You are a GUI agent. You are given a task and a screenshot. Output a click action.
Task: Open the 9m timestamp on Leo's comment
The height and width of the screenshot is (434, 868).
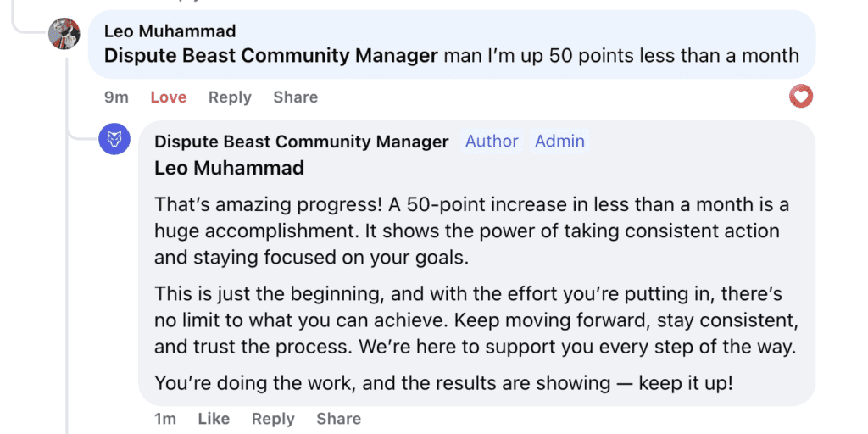pos(116,97)
